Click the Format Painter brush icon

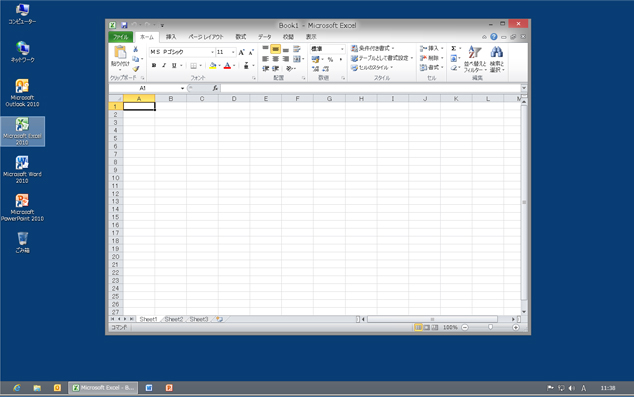click(x=135, y=69)
